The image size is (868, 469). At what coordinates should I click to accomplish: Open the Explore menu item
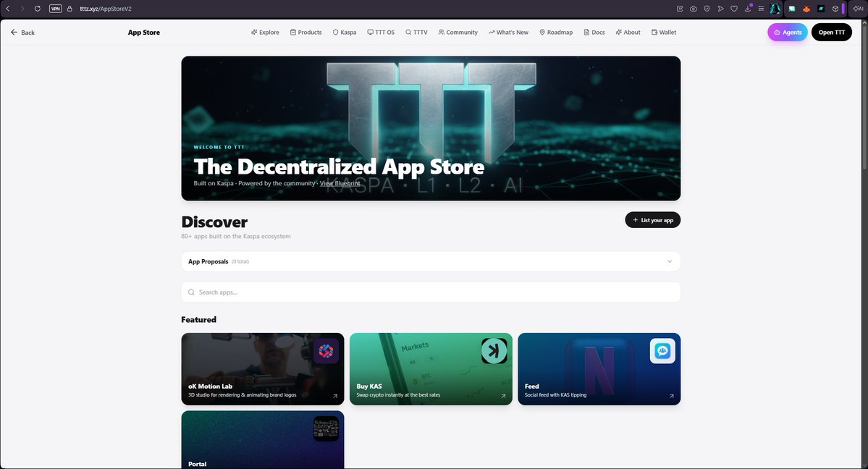coord(265,33)
